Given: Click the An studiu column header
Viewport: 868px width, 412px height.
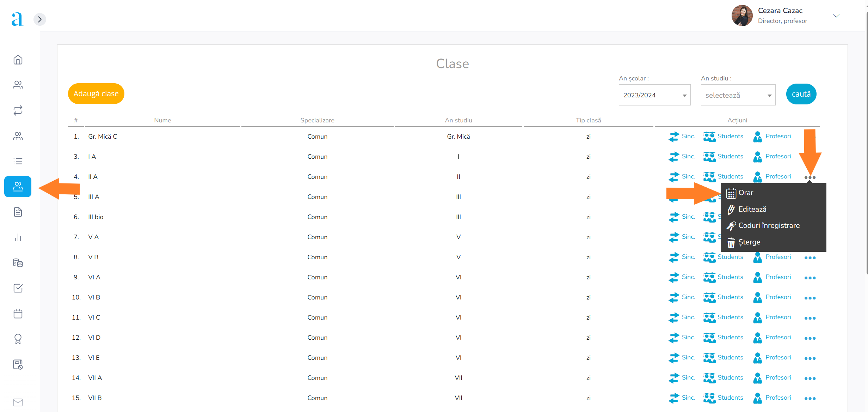Looking at the screenshot, I should click(458, 120).
